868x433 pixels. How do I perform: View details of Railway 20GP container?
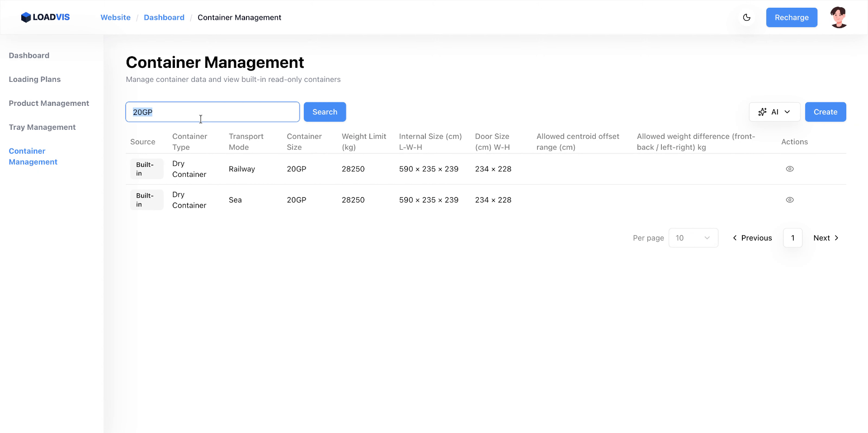pyautogui.click(x=789, y=169)
